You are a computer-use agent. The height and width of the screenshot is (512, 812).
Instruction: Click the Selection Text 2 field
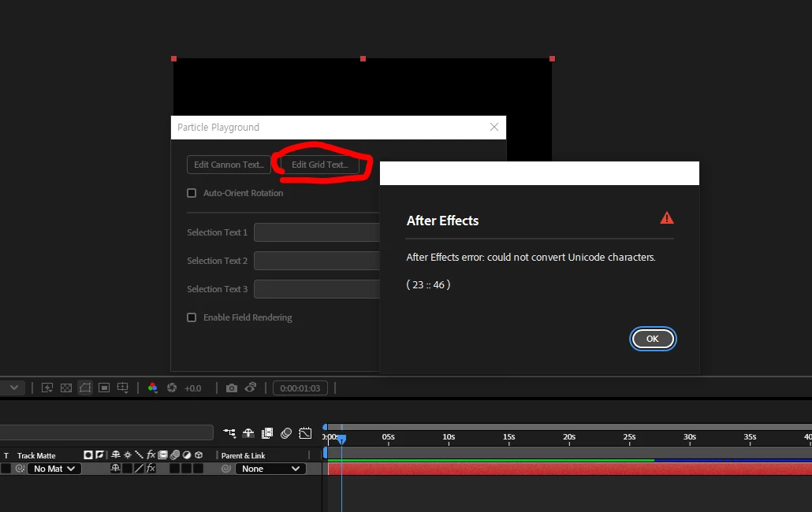(x=317, y=261)
